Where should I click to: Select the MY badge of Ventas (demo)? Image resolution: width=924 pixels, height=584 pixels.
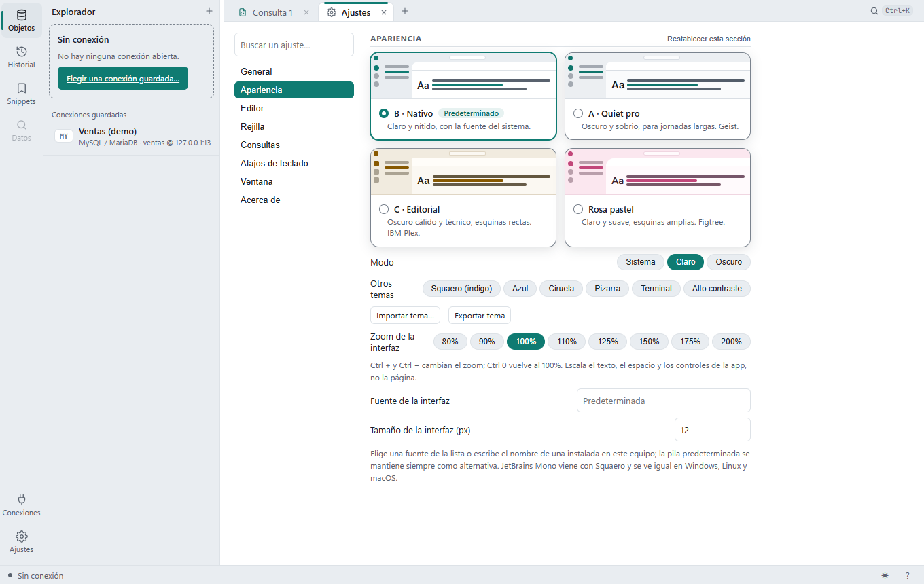[x=64, y=136]
